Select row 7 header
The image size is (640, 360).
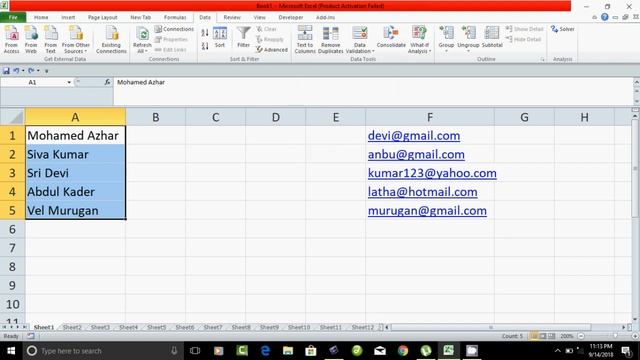(12, 248)
